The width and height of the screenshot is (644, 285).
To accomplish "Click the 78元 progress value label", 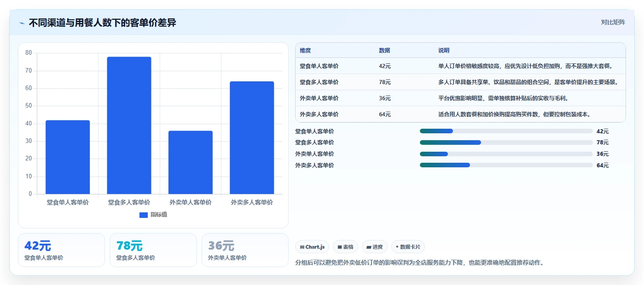I will tap(603, 142).
